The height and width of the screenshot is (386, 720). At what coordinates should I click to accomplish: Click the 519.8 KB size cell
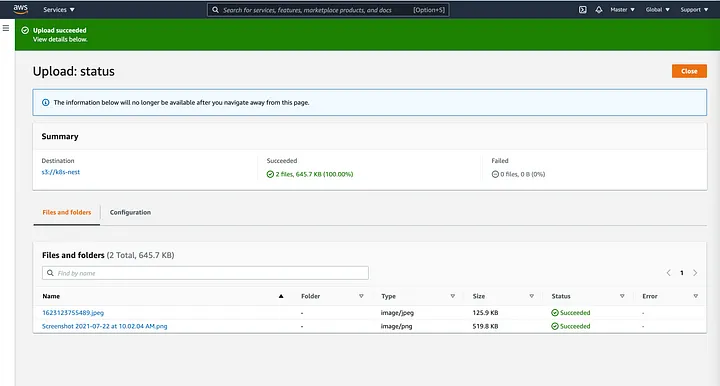click(485, 326)
